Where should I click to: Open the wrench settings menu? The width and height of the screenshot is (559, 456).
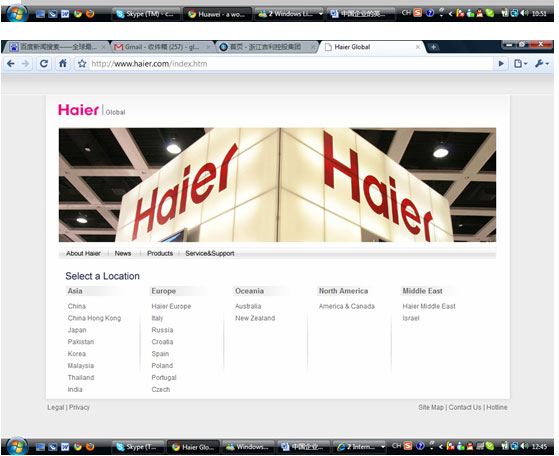click(x=542, y=64)
